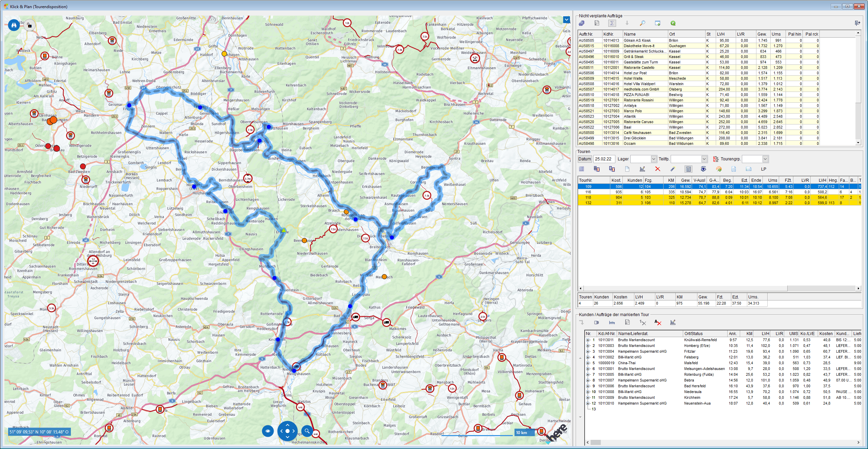Click the Datum button
Viewport: 868px width, 449px height.
[585, 159]
